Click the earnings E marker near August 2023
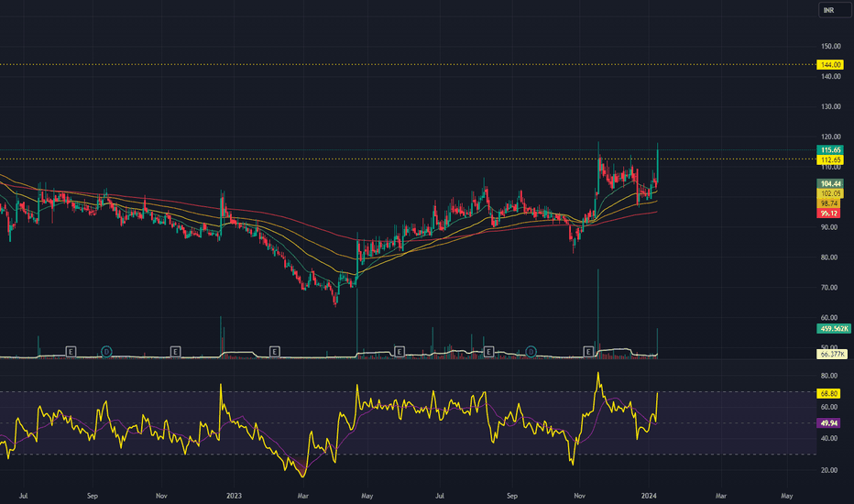Viewport: 854px width, 504px height. [488, 352]
